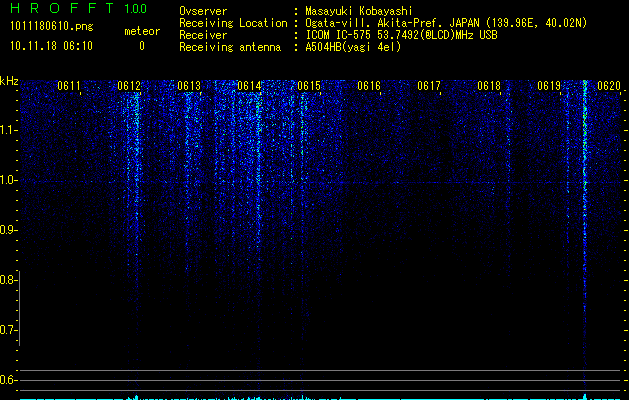Click the antenna value A504HB(yagi 4el)
Viewport: 629px width, 400px height.
tap(353, 47)
